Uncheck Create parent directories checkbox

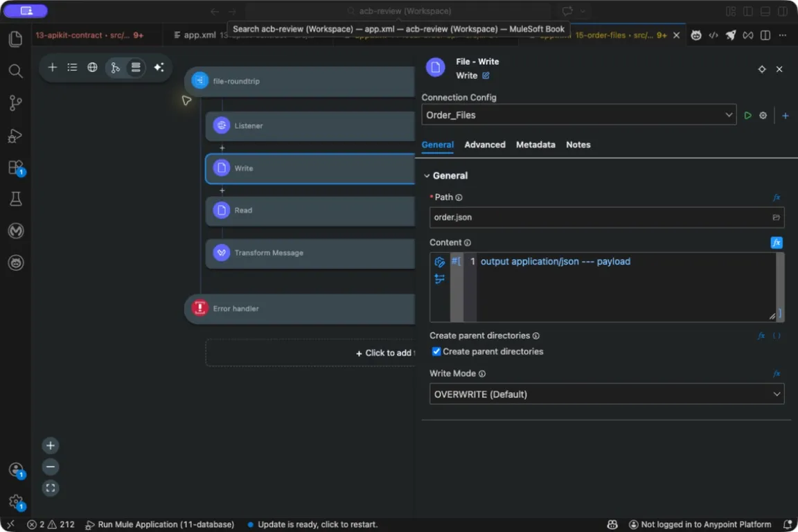coord(436,352)
